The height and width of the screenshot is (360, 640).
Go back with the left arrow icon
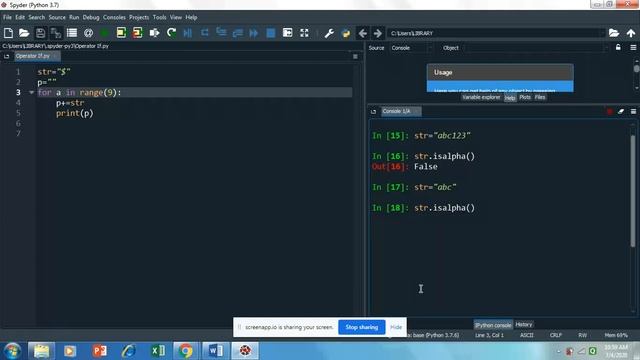pyautogui.click(x=362, y=33)
